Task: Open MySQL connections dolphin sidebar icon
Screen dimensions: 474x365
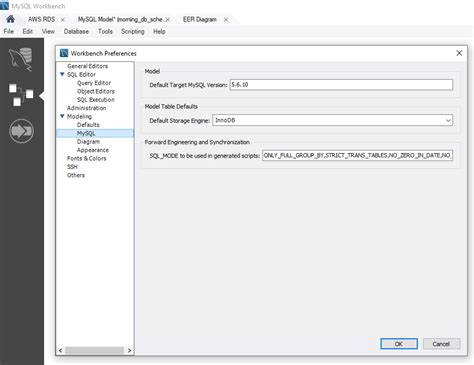Action: 21,59
